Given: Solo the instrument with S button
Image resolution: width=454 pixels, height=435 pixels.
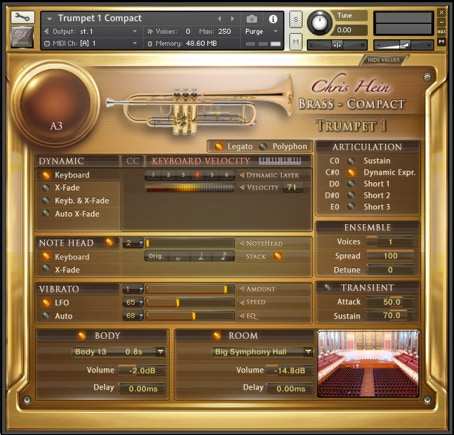Looking at the screenshot, I should 295,20.
